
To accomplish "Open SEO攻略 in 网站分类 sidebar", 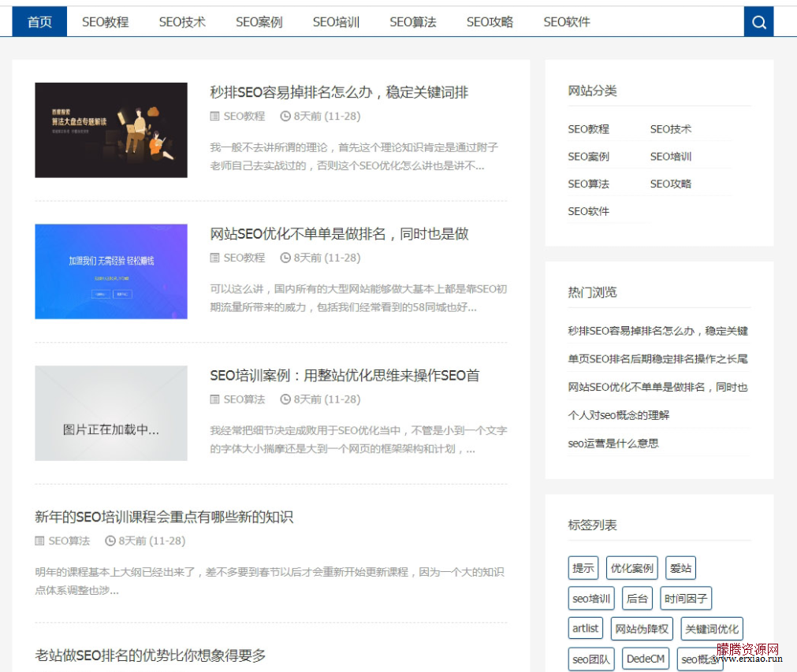I will coord(671,184).
